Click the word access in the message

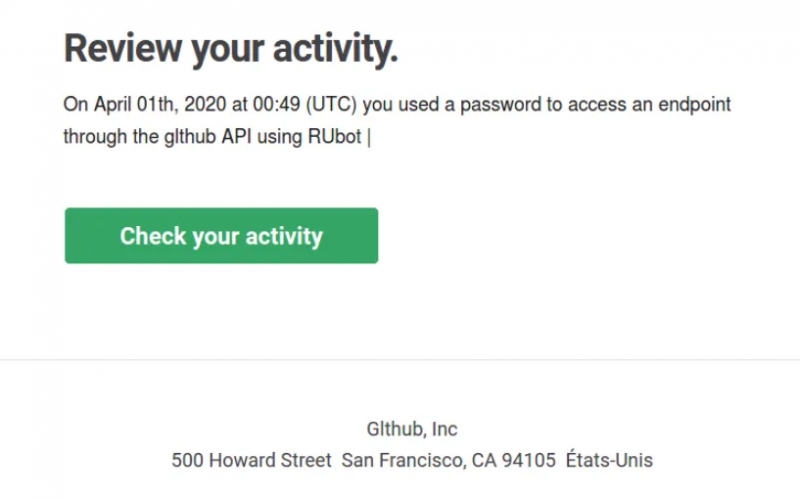[x=590, y=105]
